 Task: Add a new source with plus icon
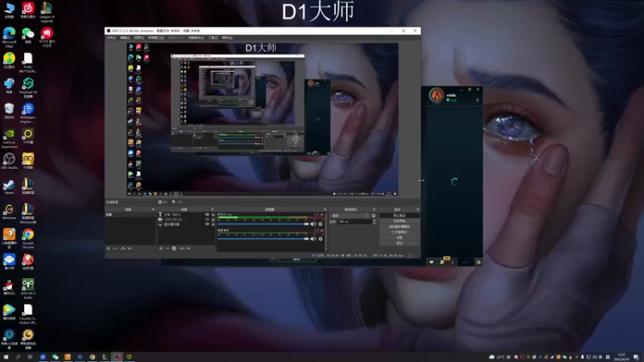coord(160,249)
